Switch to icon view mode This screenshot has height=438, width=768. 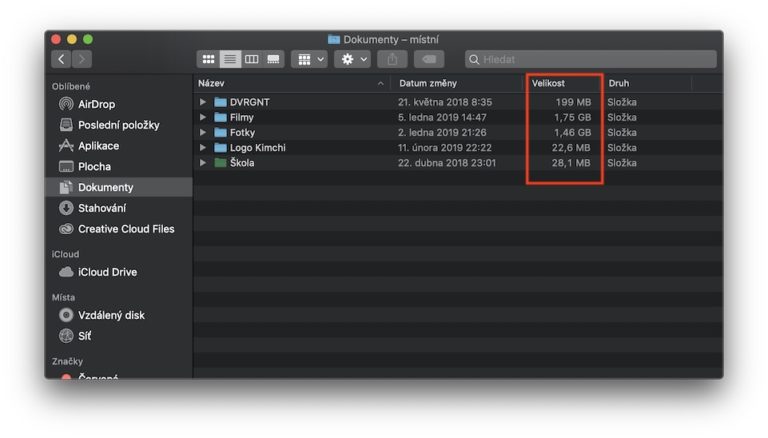pyautogui.click(x=208, y=59)
